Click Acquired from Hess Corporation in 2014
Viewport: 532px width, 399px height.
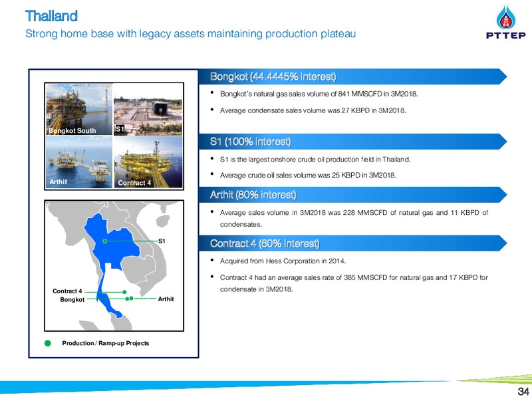point(283,261)
